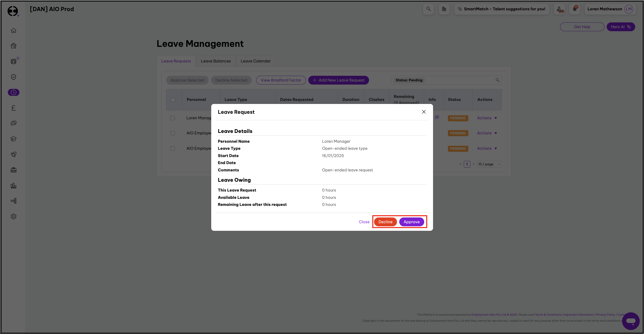Approve the leave request
The width and height of the screenshot is (644, 334).
411,222
